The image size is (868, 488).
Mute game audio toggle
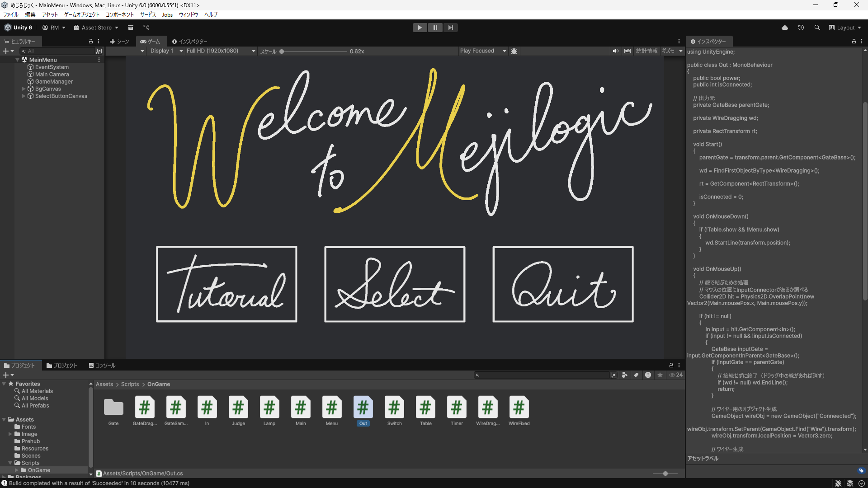[615, 51]
